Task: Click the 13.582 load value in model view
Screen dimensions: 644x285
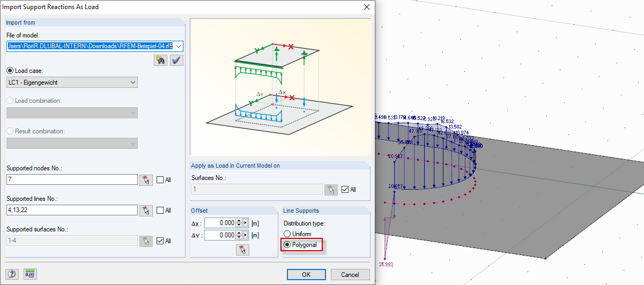Action: pyautogui.click(x=455, y=127)
